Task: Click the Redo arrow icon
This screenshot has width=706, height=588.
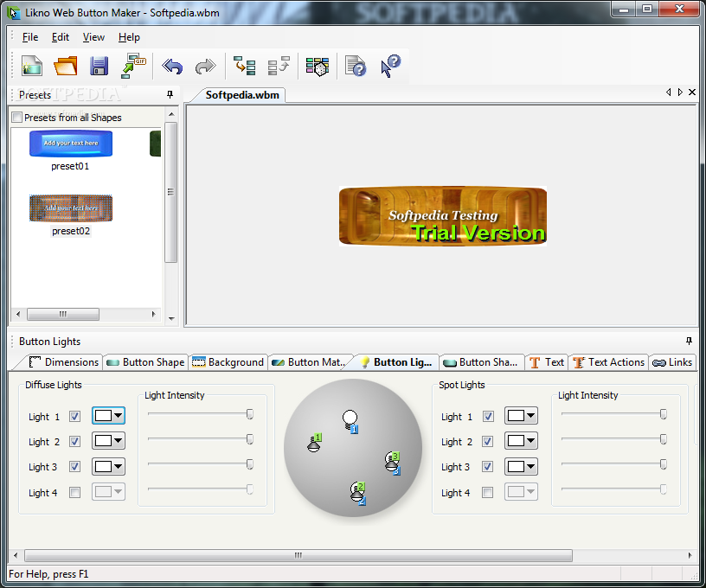Action: coord(205,67)
